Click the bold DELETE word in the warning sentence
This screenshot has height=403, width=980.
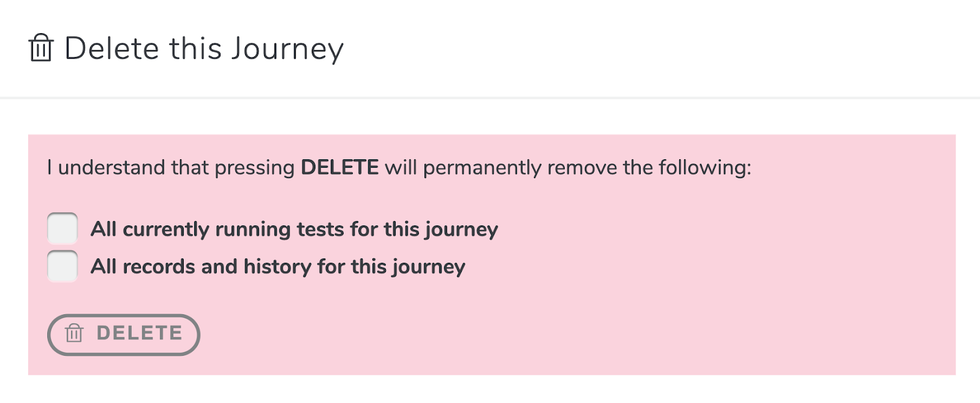point(339,167)
